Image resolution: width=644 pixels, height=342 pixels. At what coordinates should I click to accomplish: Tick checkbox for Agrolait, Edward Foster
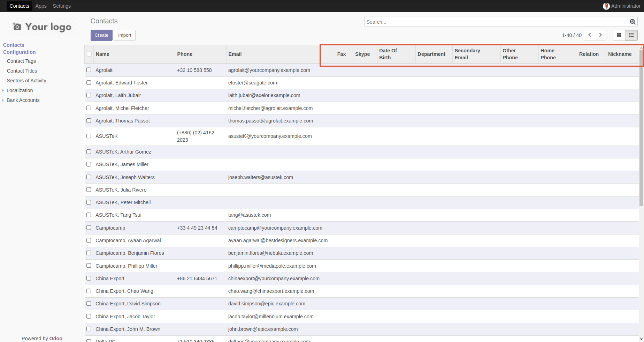coord(89,83)
